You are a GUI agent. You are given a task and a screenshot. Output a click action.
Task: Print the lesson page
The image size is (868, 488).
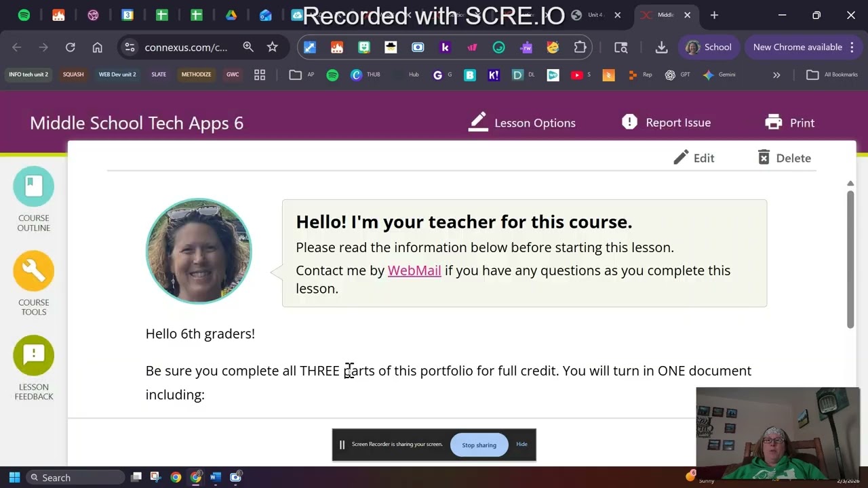click(789, 123)
